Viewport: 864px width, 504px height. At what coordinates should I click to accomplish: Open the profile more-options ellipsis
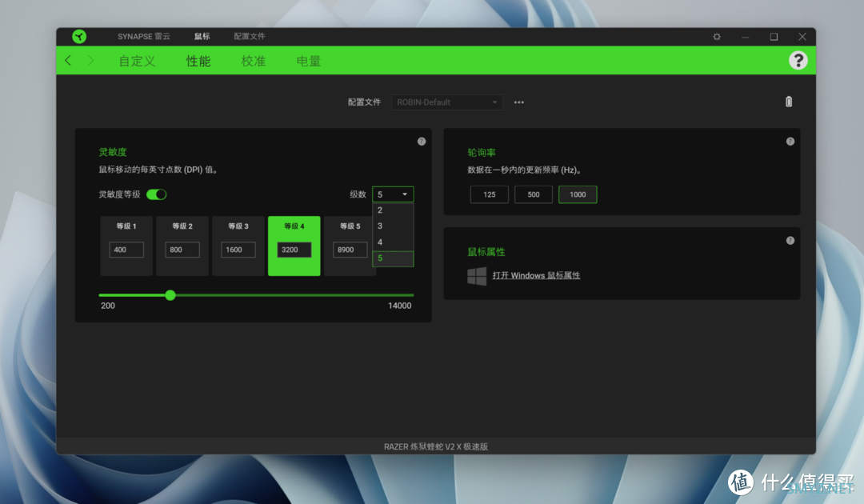519,102
